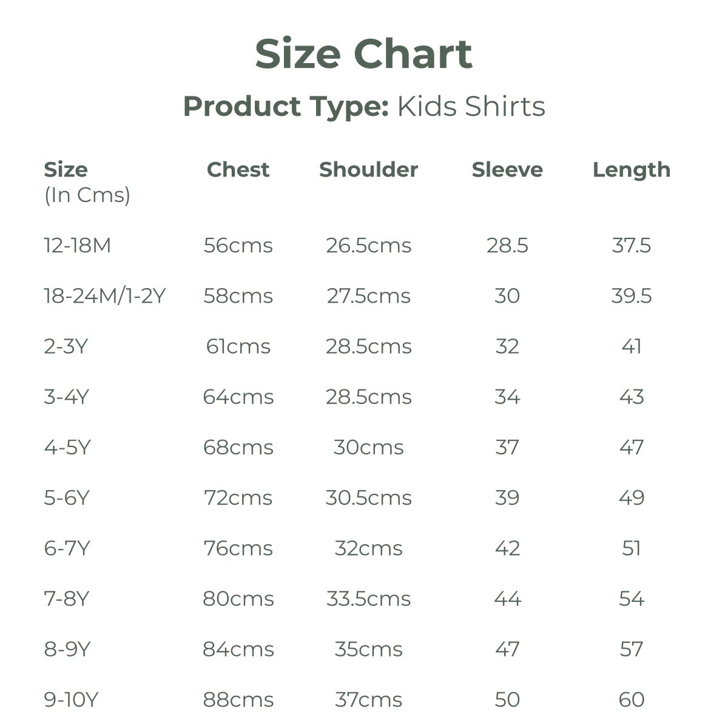Click the Sleeve column header
The height and width of the screenshot is (728, 728).
507,170
